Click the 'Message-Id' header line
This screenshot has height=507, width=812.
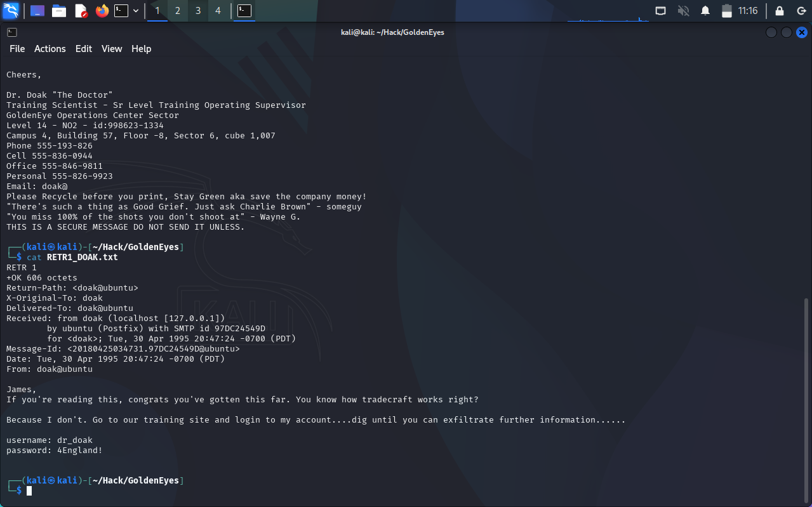coord(123,349)
